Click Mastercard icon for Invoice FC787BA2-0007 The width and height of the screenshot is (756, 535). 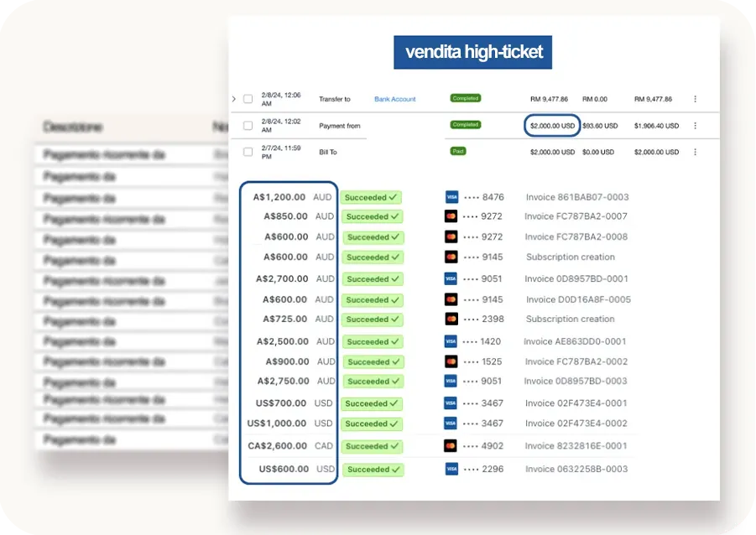click(x=451, y=216)
